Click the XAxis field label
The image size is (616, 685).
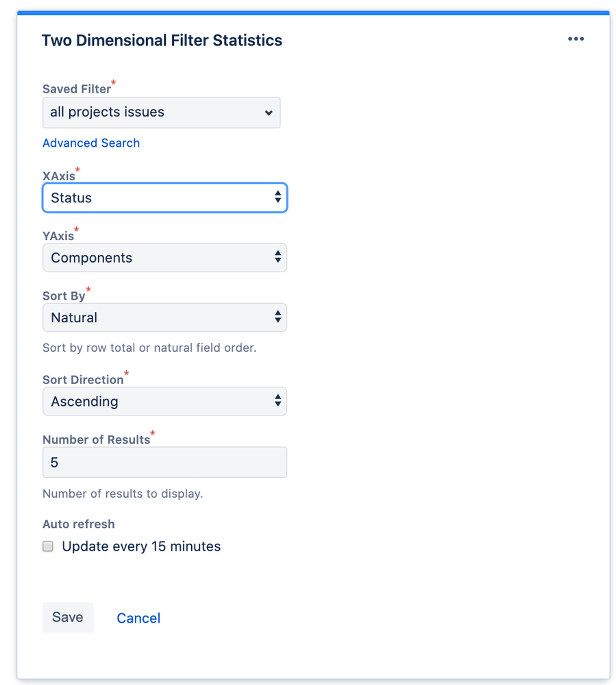[x=59, y=176]
